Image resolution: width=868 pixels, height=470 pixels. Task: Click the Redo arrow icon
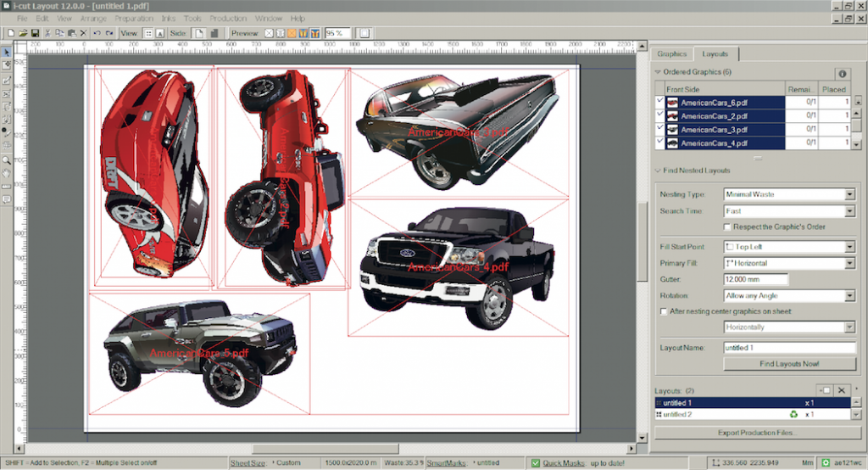pyautogui.click(x=109, y=33)
